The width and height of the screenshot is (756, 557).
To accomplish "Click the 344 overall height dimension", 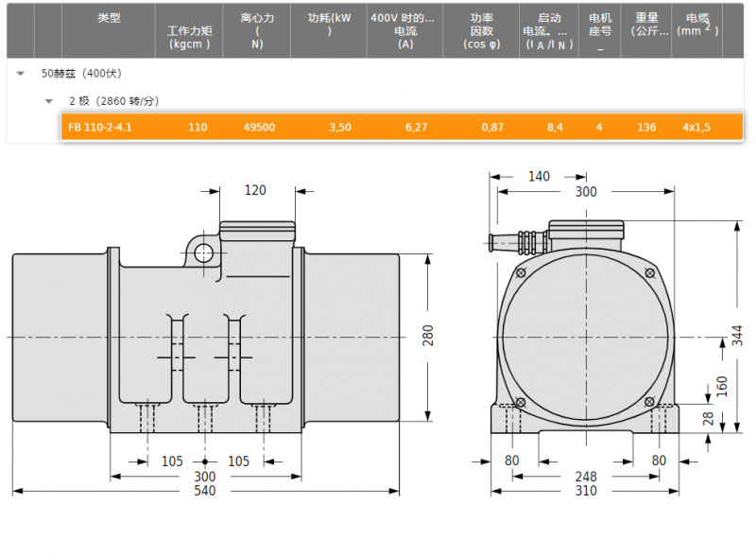I will click(x=737, y=336).
